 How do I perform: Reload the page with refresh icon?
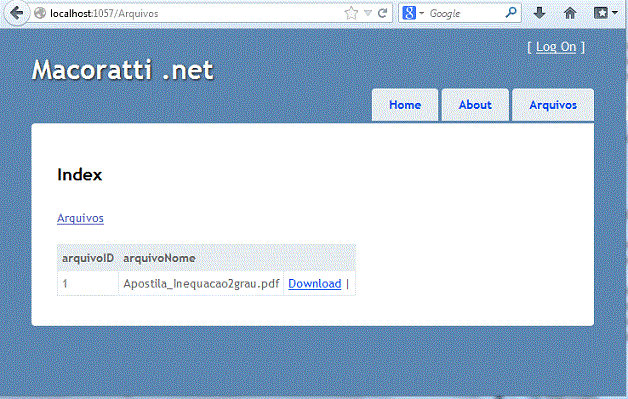coord(382,13)
